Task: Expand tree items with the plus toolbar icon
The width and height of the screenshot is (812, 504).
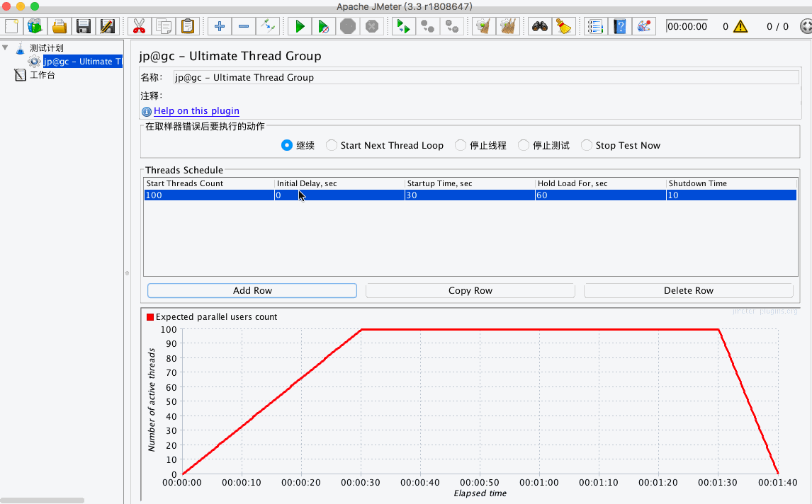Action: coord(219,25)
